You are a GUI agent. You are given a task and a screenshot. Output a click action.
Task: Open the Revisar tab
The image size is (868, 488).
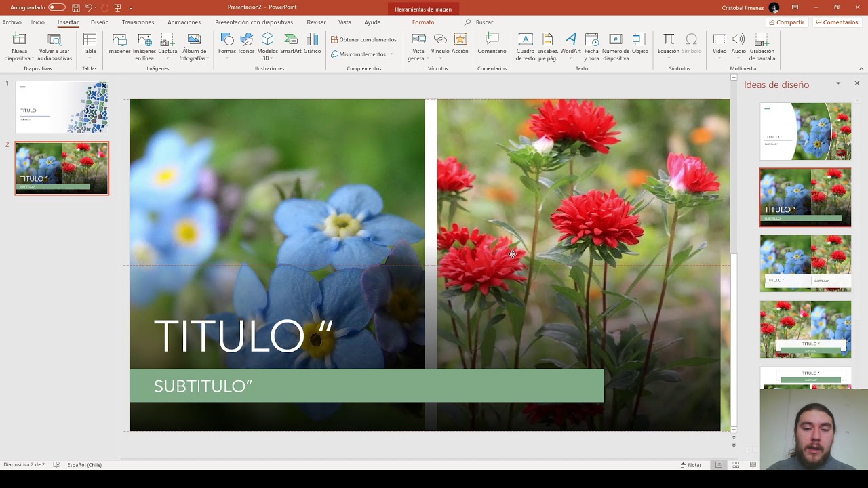pyautogui.click(x=316, y=22)
